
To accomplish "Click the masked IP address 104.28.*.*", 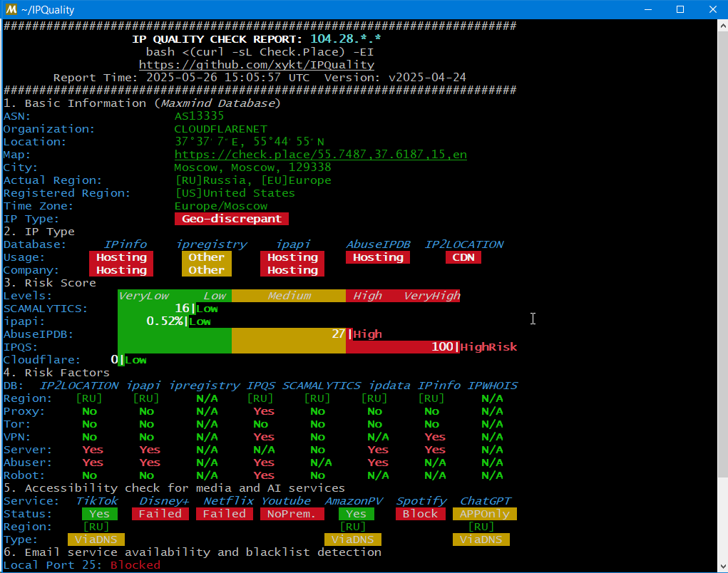I will pos(345,39).
